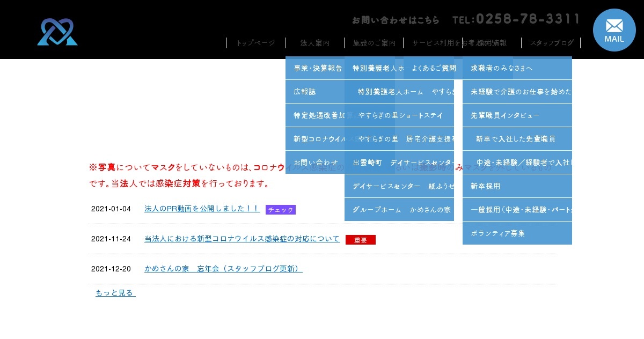Viewport: 644px width, 339px height.
Task: Open 当法人における新型コロナウイルス感染症の対応について link
Action: (x=242, y=239)
